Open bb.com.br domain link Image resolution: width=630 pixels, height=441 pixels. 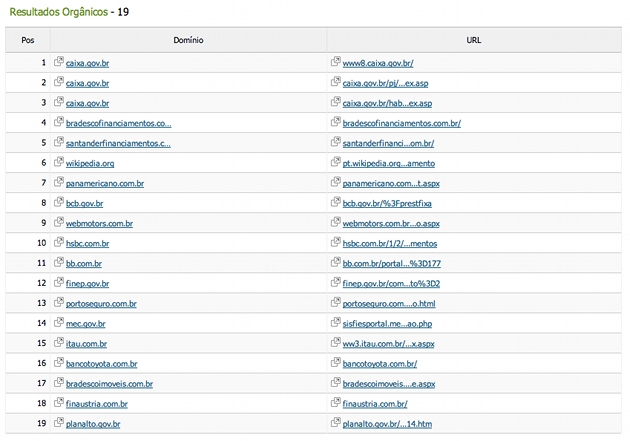coord(84,264)
